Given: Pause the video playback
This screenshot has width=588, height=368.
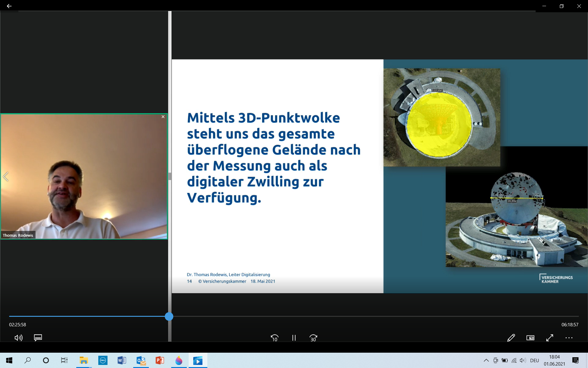Looking at the screenshot, I should coord(294,338).
